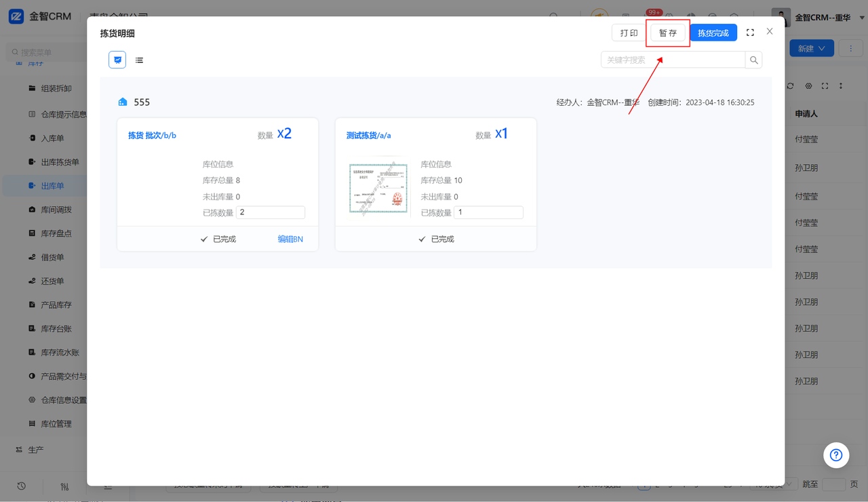Screen dimensions: 868x502
Task: Toggle 已完成 status on 拣货 批次 card
Action: tap(218, 239)
